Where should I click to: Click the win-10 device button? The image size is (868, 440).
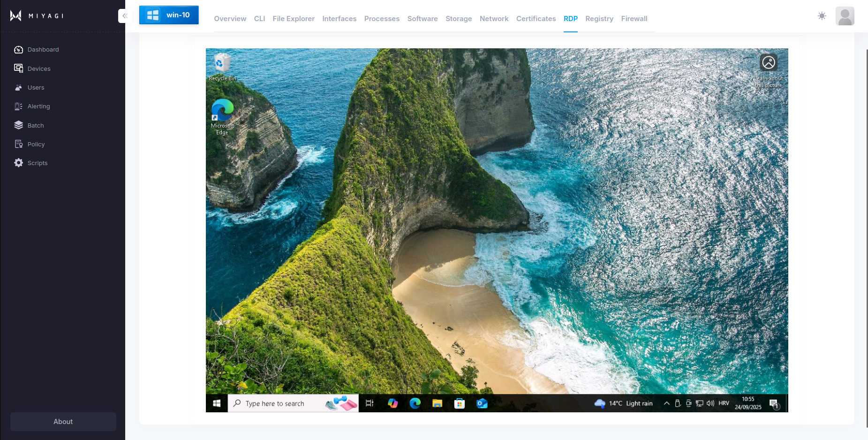pyautogui.click(x=169, y=15)
